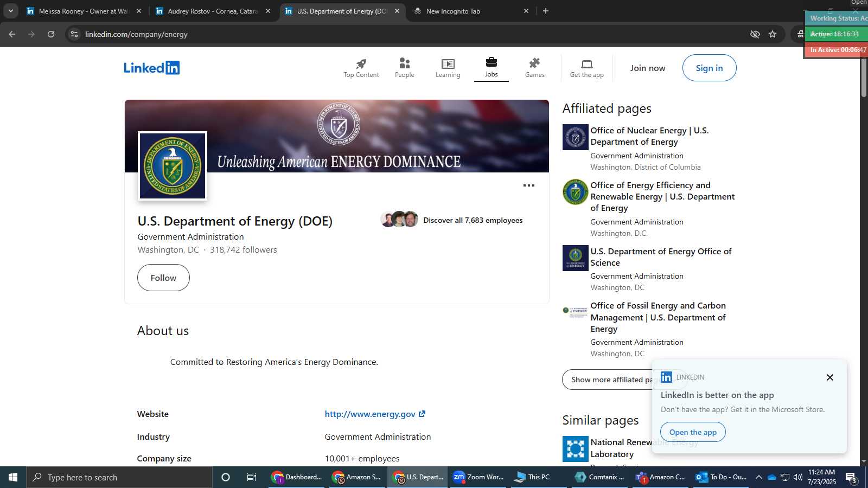Image resolution: width=868 pixels, height=488 pixels.
Task: Click the volume speaker tray icon
Action: tap(798, 477)
